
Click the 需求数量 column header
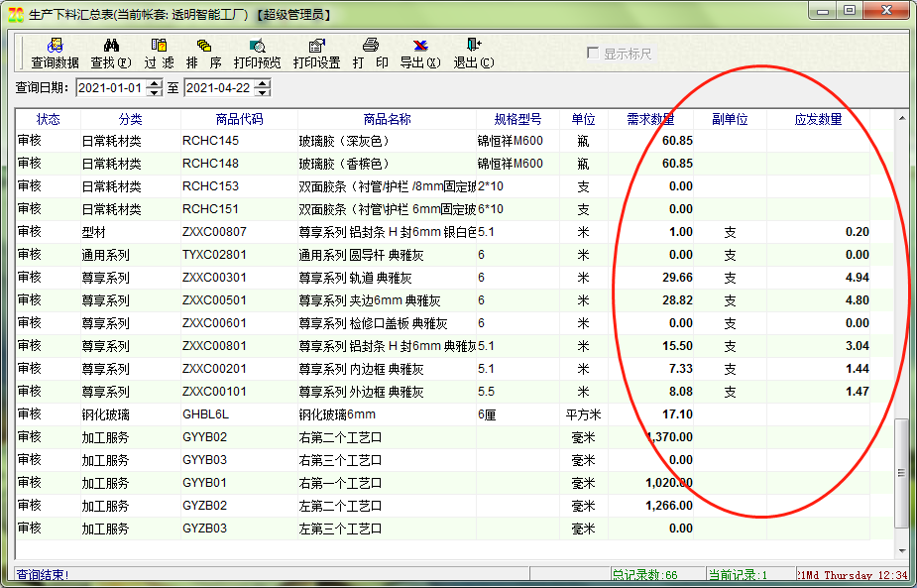click(x=650, y=119)
